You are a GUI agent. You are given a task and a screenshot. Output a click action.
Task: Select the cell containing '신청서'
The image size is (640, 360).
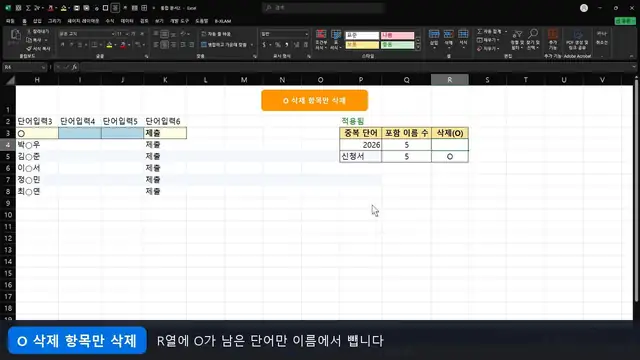[x=360, y=156]
